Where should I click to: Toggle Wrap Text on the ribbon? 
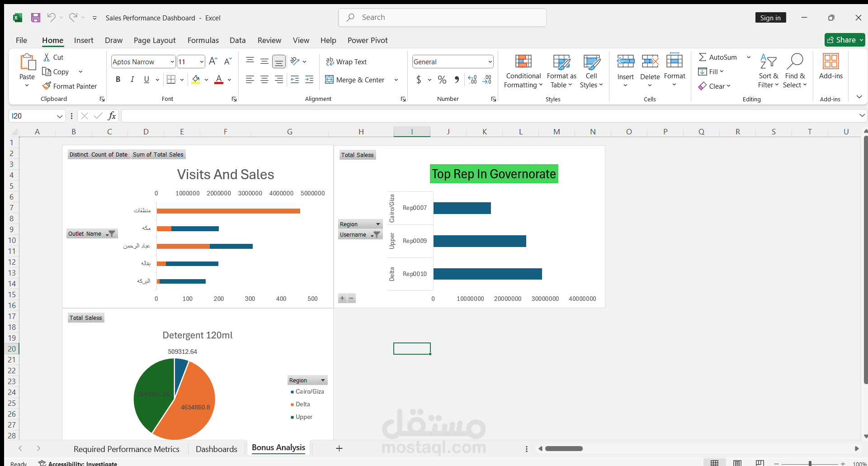(346, 62)
